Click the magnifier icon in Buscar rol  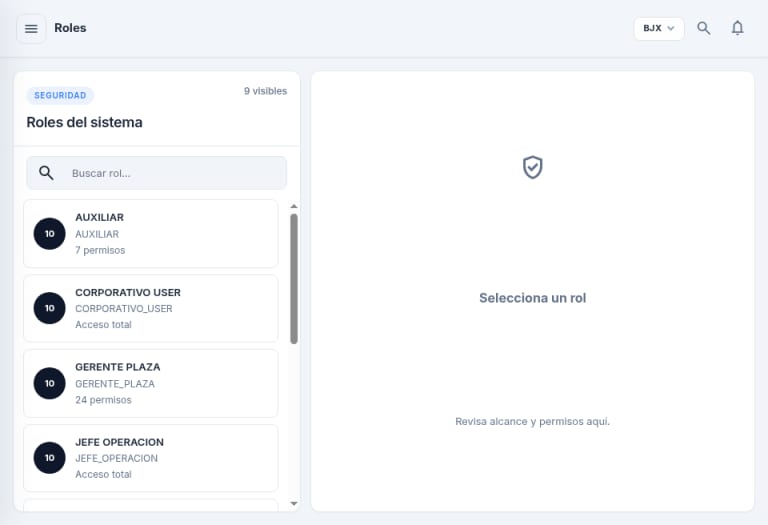click(x=46, y=173)
